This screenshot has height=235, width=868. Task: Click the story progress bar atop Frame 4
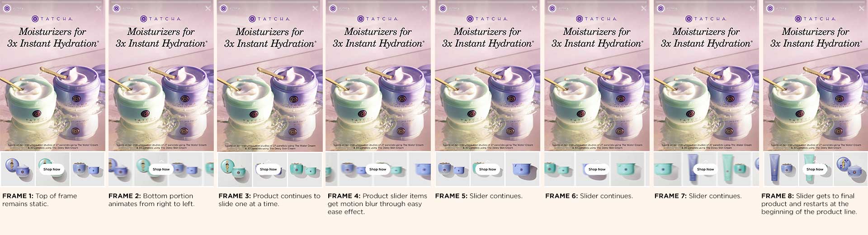pos(377,2)
